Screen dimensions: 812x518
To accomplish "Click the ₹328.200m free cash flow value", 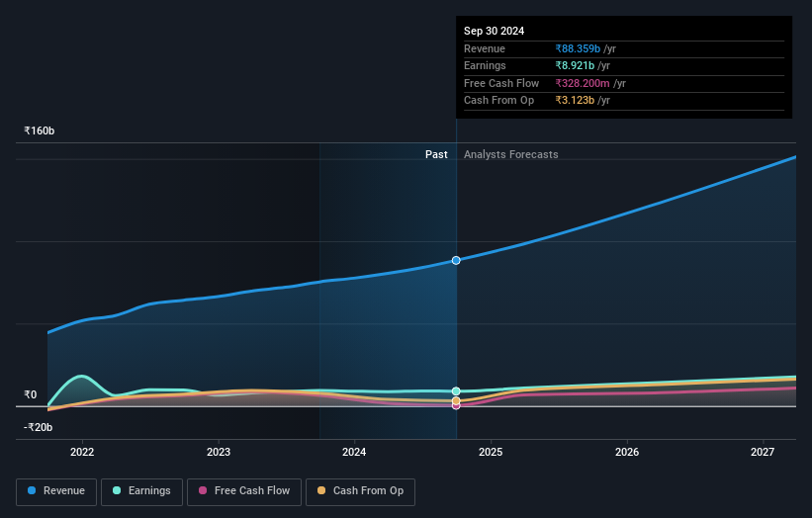I will tap(583, 83).
